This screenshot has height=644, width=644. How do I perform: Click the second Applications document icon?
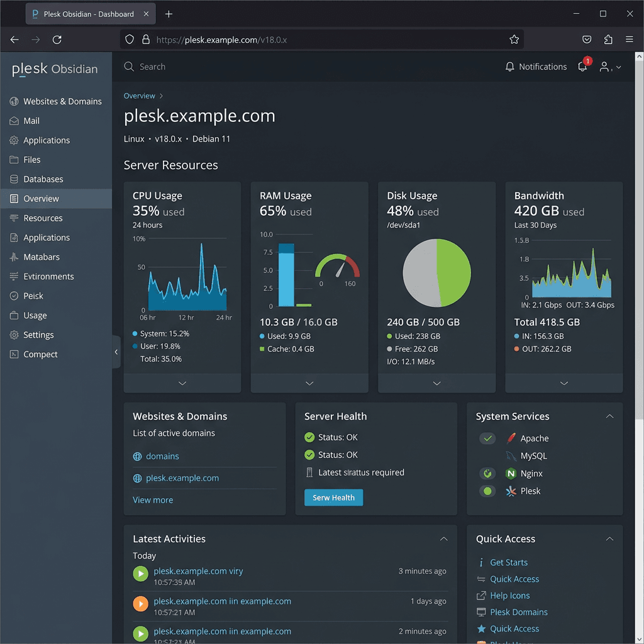(14, 237)
